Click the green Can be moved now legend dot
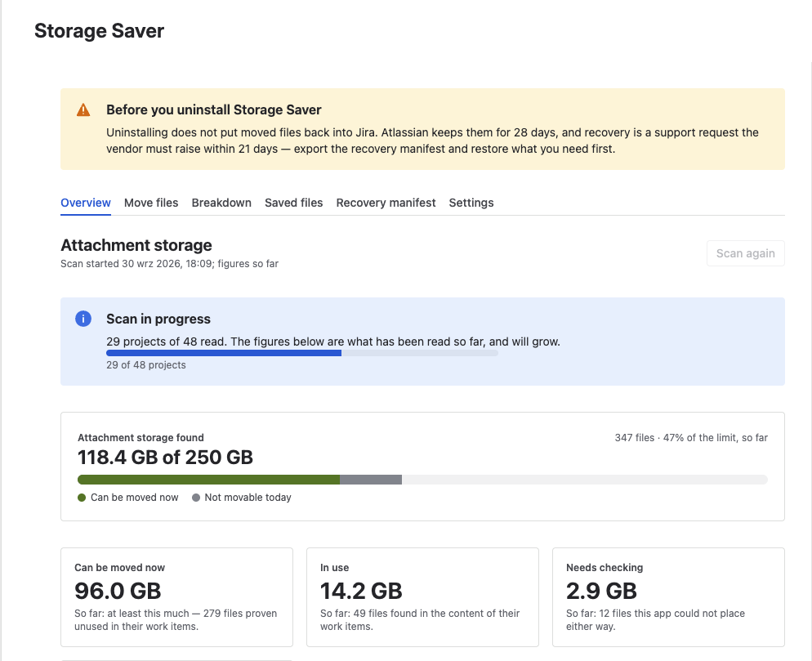Screen dimensions: 812x661 point(82,498)
